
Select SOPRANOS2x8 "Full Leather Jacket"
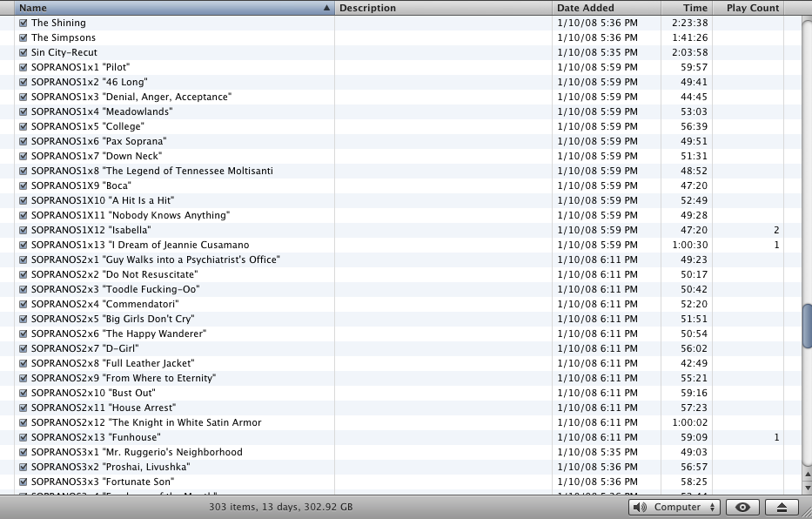tap(112, 363)
